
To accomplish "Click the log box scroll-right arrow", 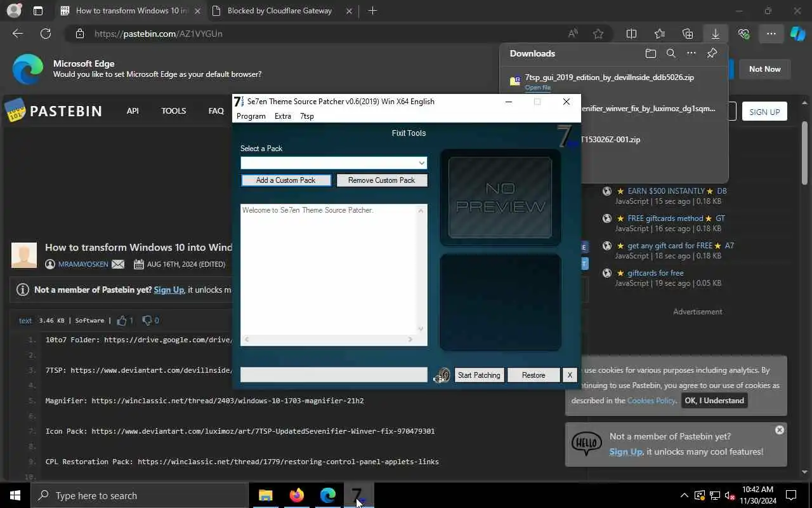I will 410,340.
